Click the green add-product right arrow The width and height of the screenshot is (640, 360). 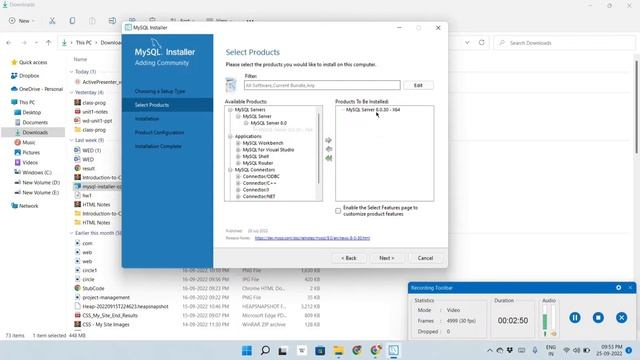click(x=329, y=140)
